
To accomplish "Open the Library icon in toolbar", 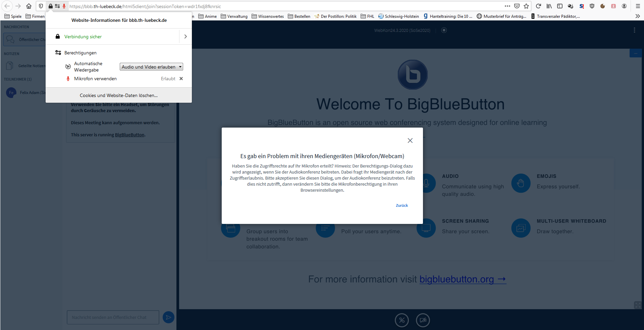I will 549,6.
